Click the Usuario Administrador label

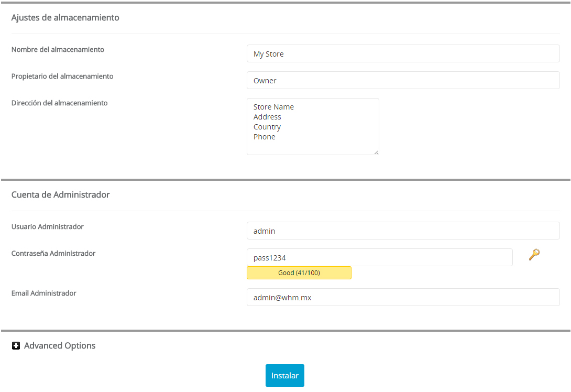coord(48,227)
